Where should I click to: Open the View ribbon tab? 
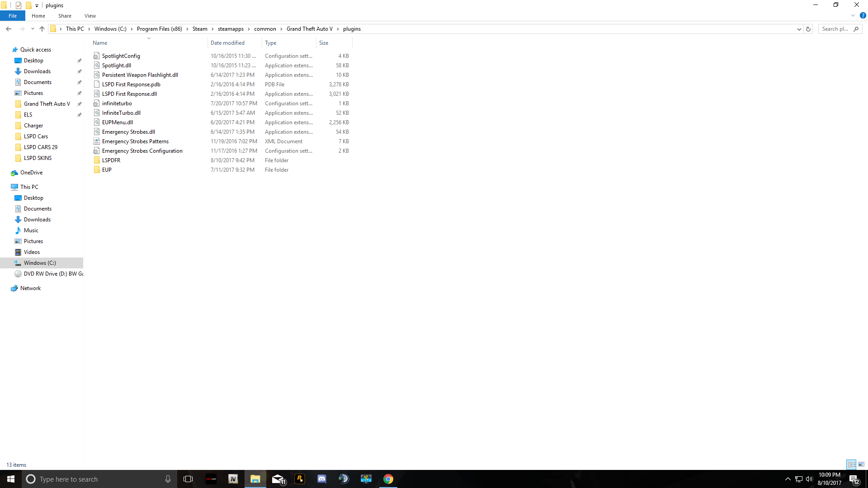coord(90,16)
